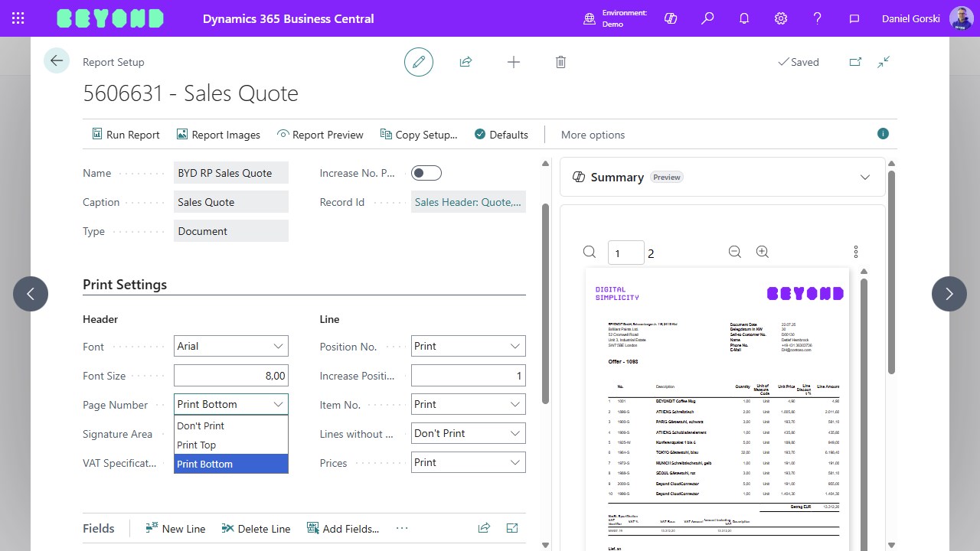The image size is (980, 551).
Task: Open the Sales Header: Quote record link
Action: 468,202
